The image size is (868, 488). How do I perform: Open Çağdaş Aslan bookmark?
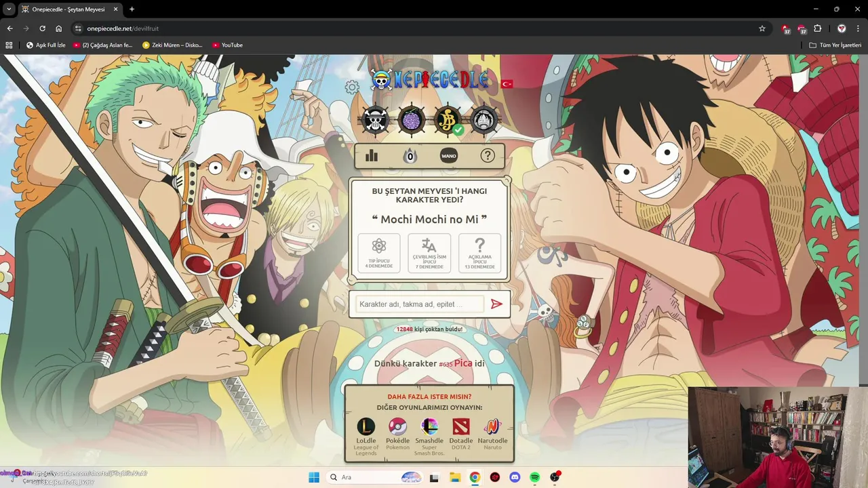pos(103,45)
